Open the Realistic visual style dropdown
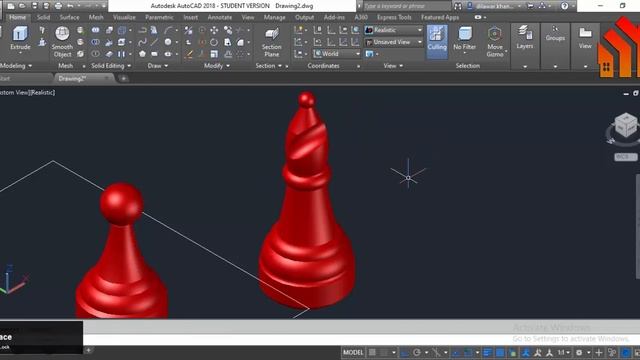The width and height of the screenshot is (640, 360). (x=394, y=30)
